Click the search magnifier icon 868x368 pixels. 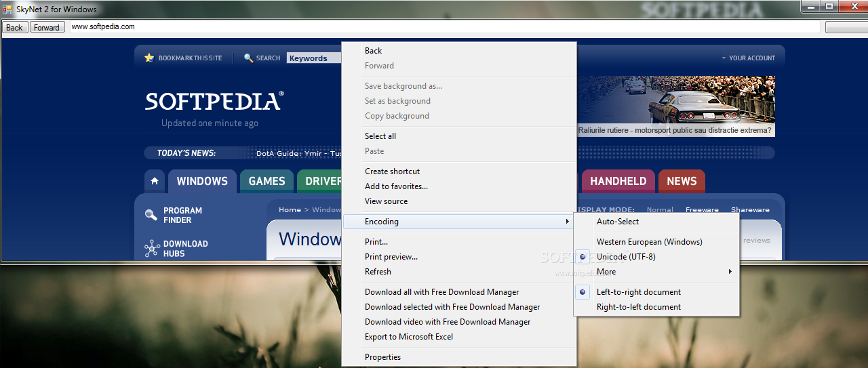click(249, 58)
